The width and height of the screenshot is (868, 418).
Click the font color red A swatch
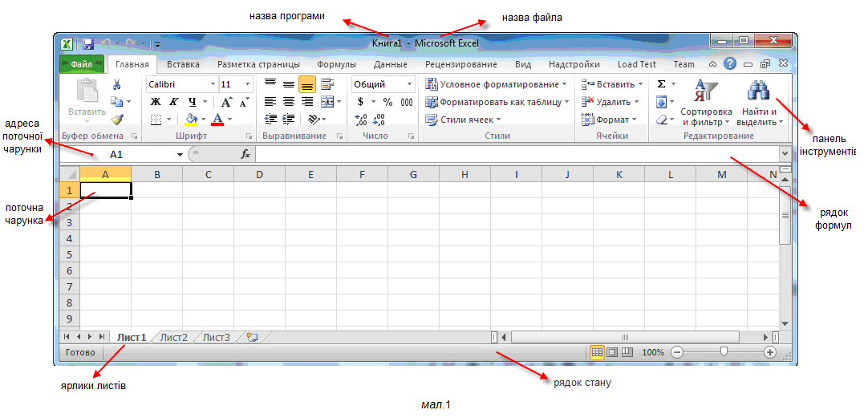pos(217,119)
